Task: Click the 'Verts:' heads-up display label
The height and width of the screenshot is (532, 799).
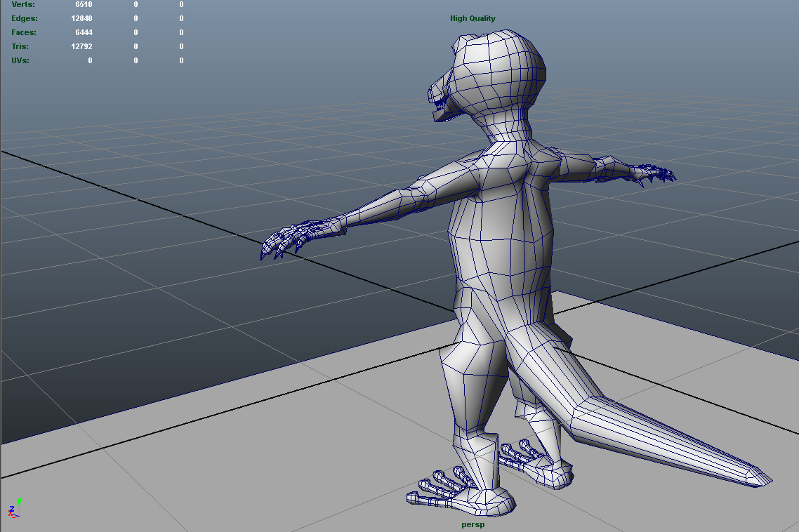Action: pos(23,4)
